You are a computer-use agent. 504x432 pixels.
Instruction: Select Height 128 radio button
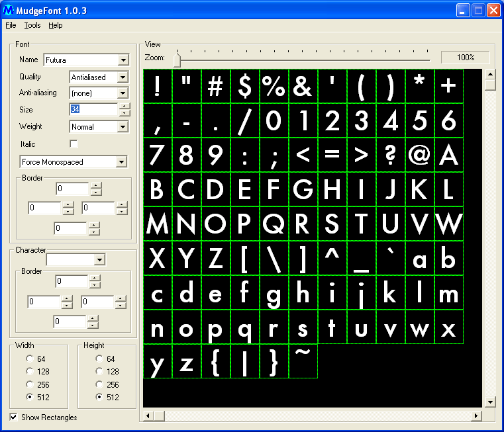pos(100,372)
